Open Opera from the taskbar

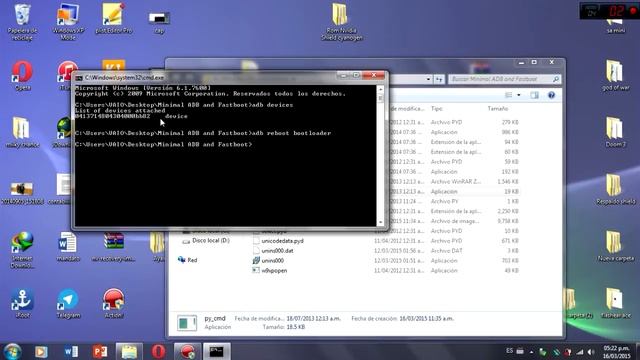pyautogui.click(x=158, y=351)
